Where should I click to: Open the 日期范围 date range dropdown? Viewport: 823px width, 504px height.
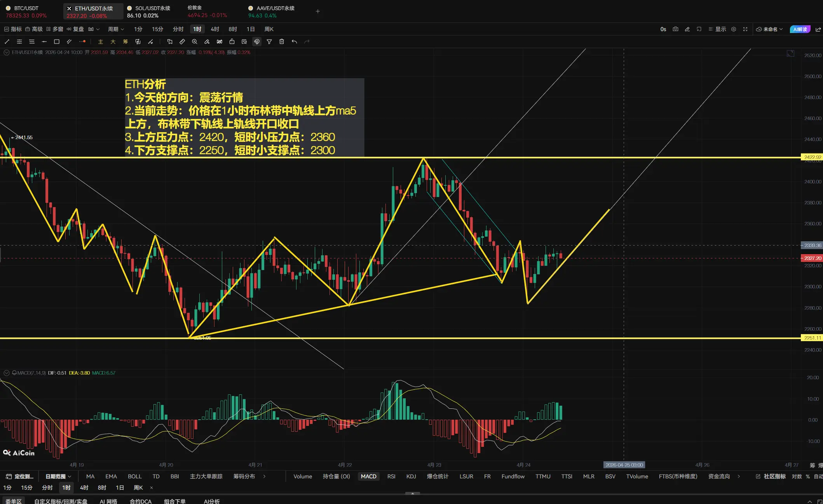pyautogui.click(x=58, y=476)
